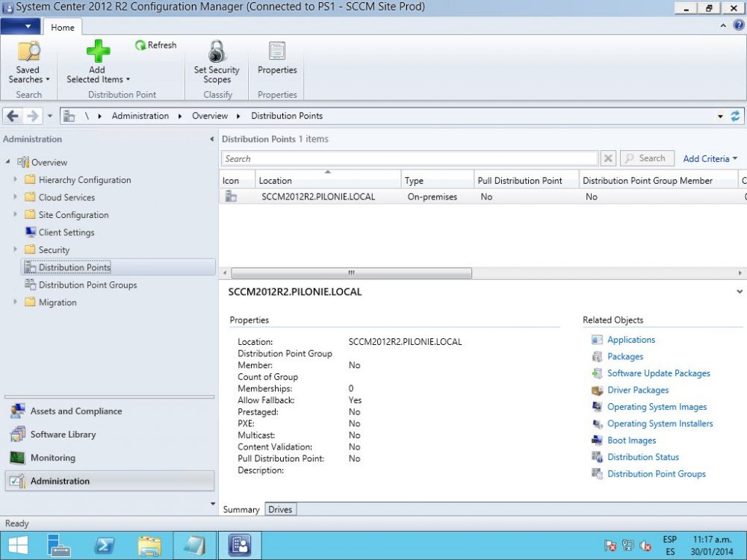Image resolution: width=747 pixels, height=560 pixels.
Task: Click the server icon in SCCM2012R2 row
Action: click(231, 196)
